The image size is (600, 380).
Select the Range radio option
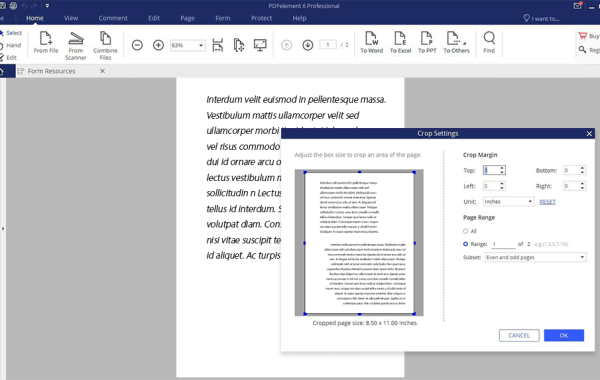[x=466, y=244]
